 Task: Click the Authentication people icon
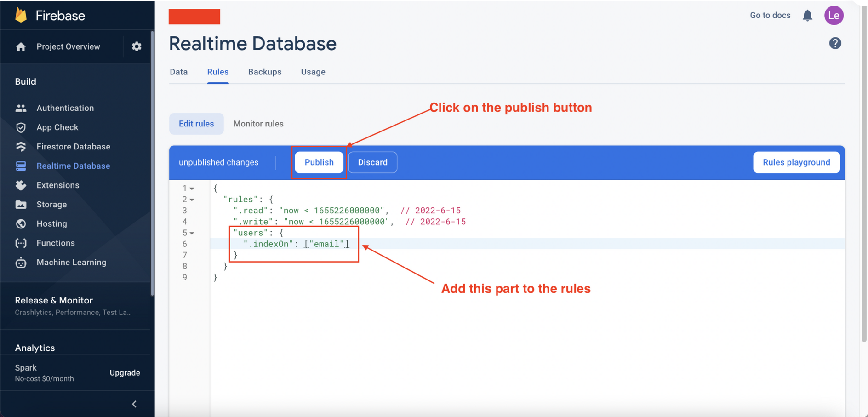(21, 108)
